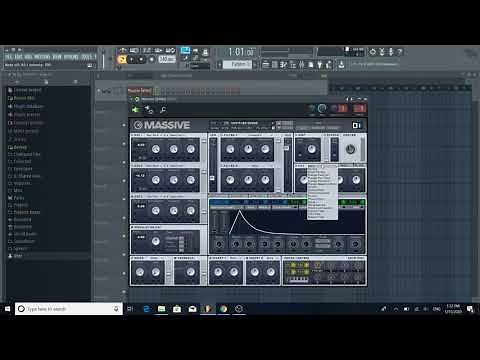
Task: Select the User folder in browser
Action: point(15,256)
